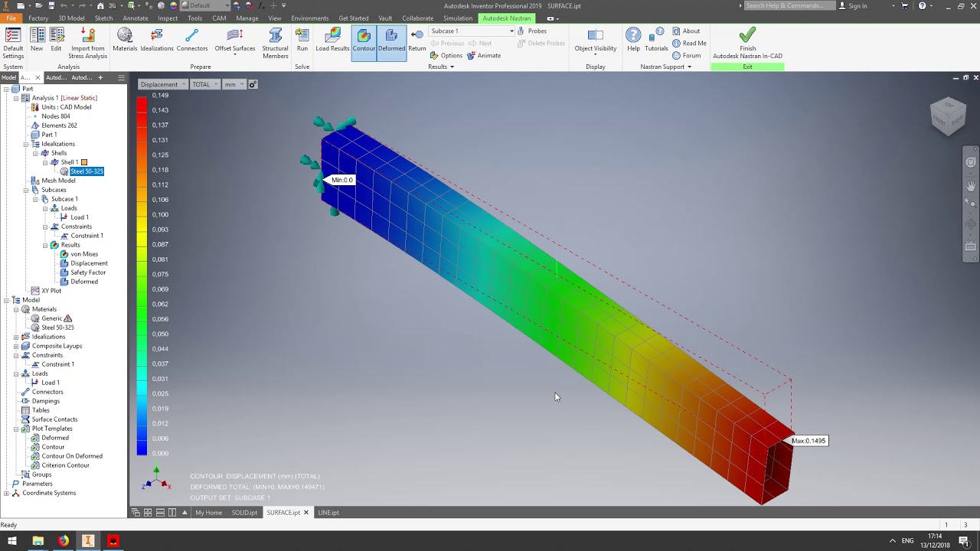Open the Read Me link
This screenshot has width=980, height=551.
click(x=689, y=43)
